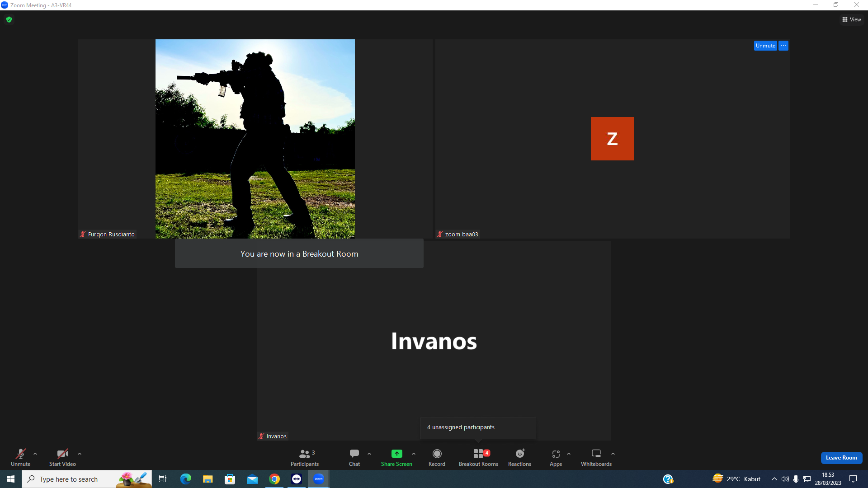Open the Windows Start menu
This screenshot has width=868, height=488.
point(11,479)
